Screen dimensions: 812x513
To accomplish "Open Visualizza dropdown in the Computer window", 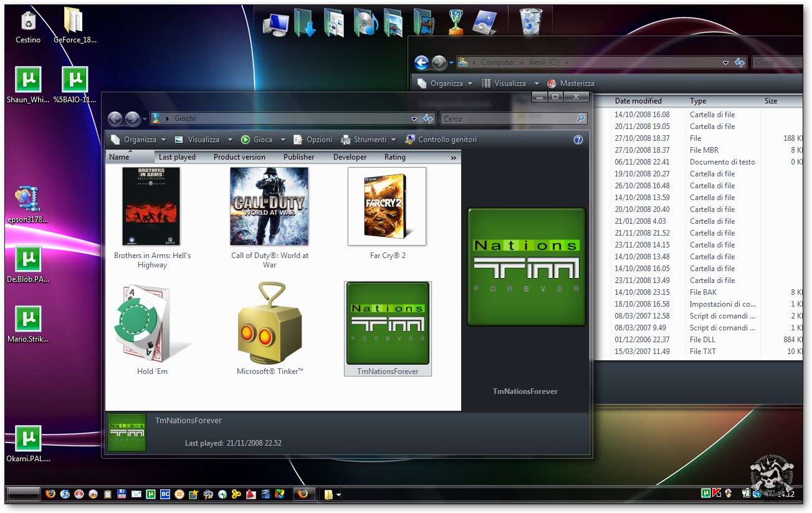I will click(x=537, y=84).
